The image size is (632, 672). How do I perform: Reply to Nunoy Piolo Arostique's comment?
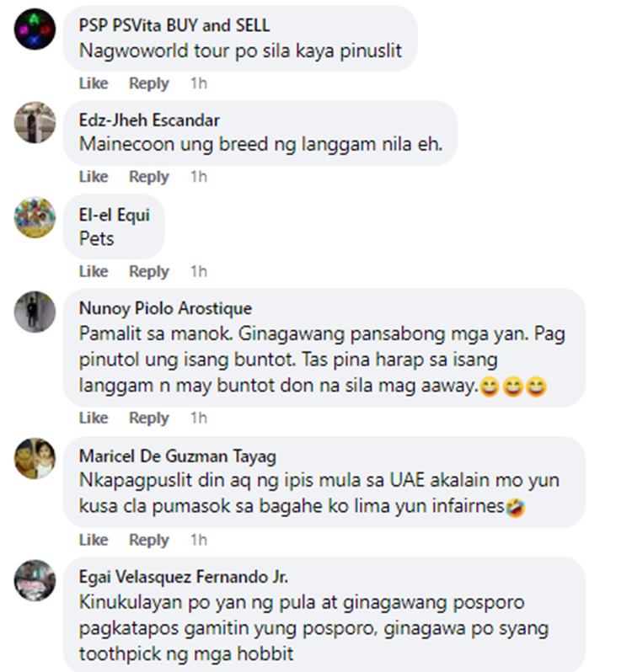pos(149,418)
